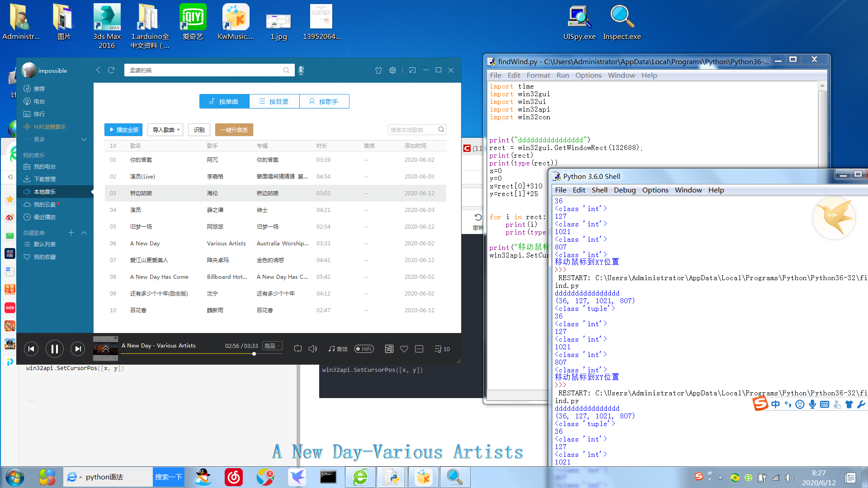Open the 高品 audio quality dropdown
This screenshot has width=868, height=488.
click(x=273, y=346)
